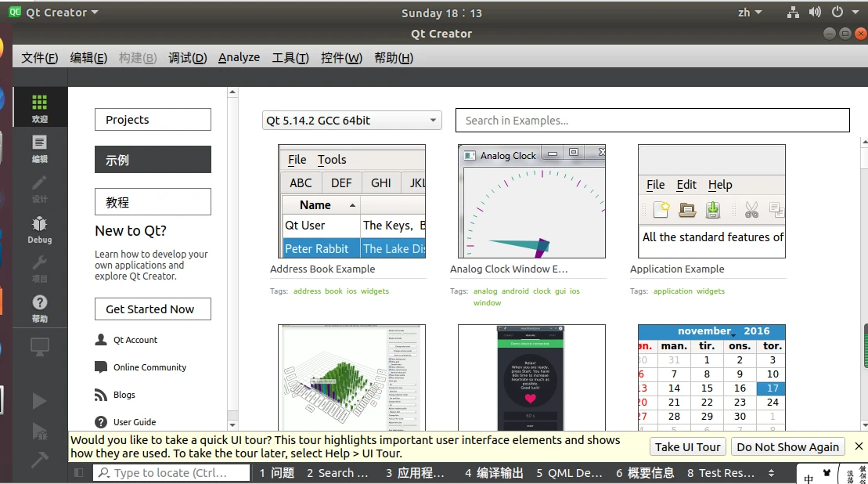Open the november 2016 calendar example thumbnail

pos(711,377)
